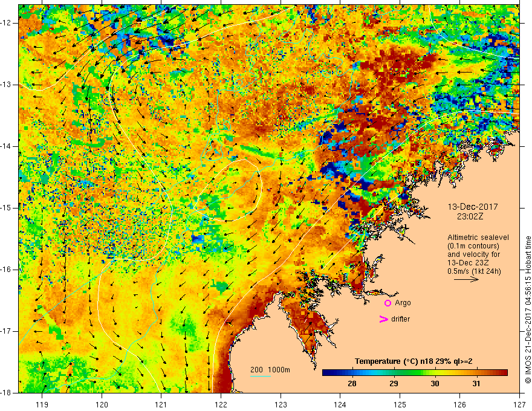Click the '(0.1m contours)' legend text
This screenshot has height=411, width=532.
(473, 246)
